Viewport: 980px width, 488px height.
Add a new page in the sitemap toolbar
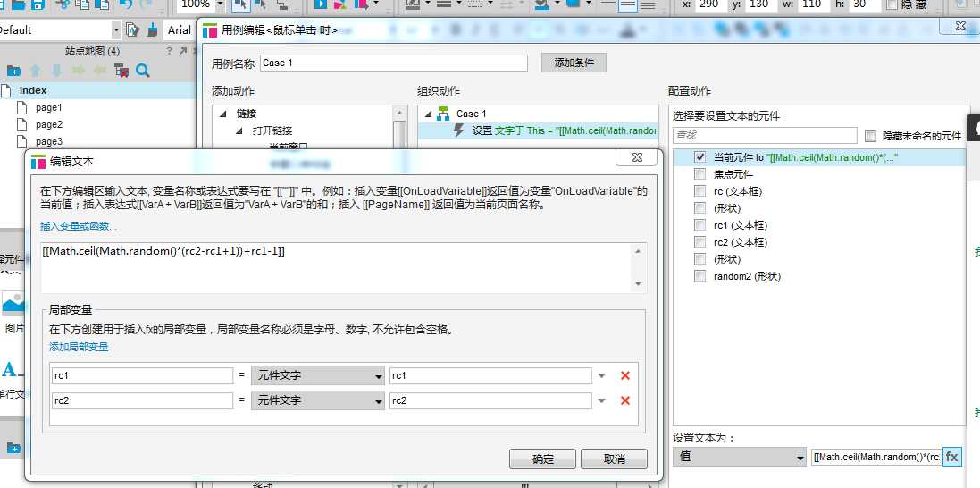click(13, 71)
